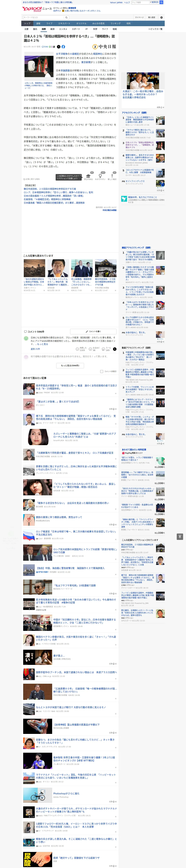Select the トップ tab
The width and height of the screenshot is (186, 868).
(x=27, y=24)
